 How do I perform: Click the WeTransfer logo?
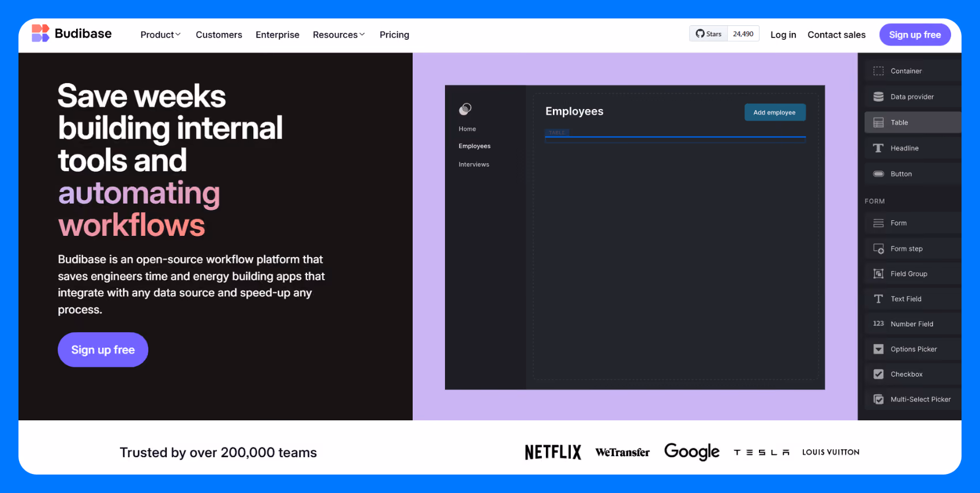[622, 452]
